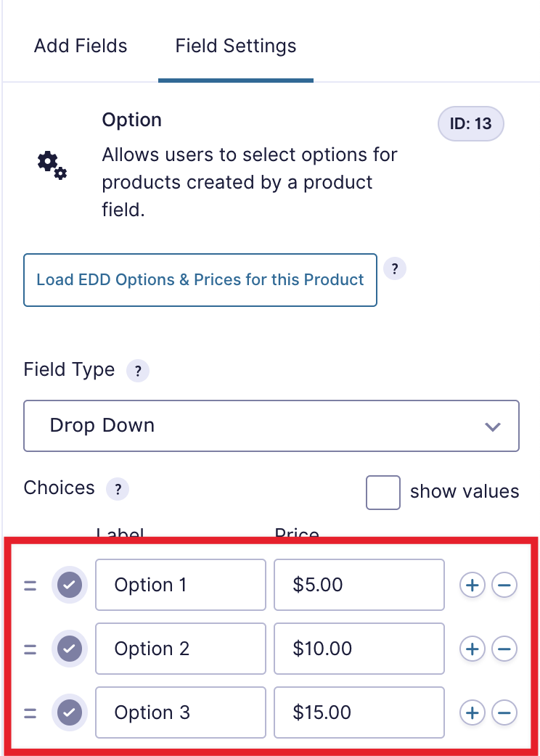Add a choice after Option 2
This screenshot has height=756, width=540.
coord(472,649)
